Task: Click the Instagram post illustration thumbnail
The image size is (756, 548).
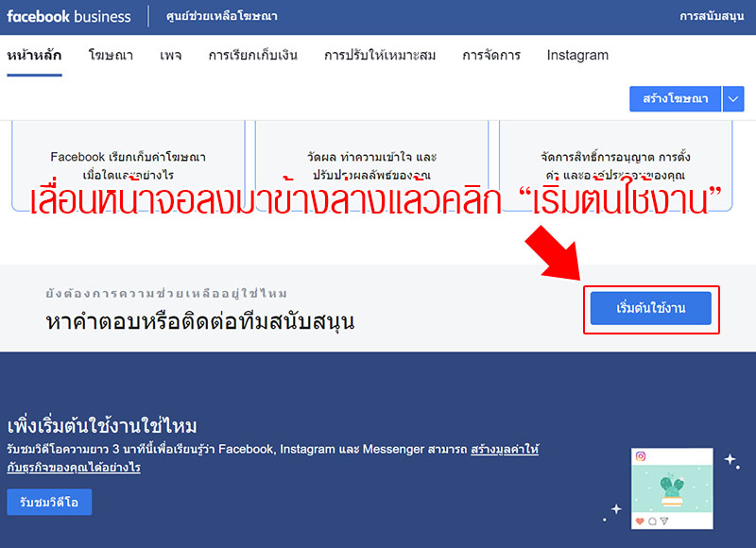Action: [x=672, y=488]
